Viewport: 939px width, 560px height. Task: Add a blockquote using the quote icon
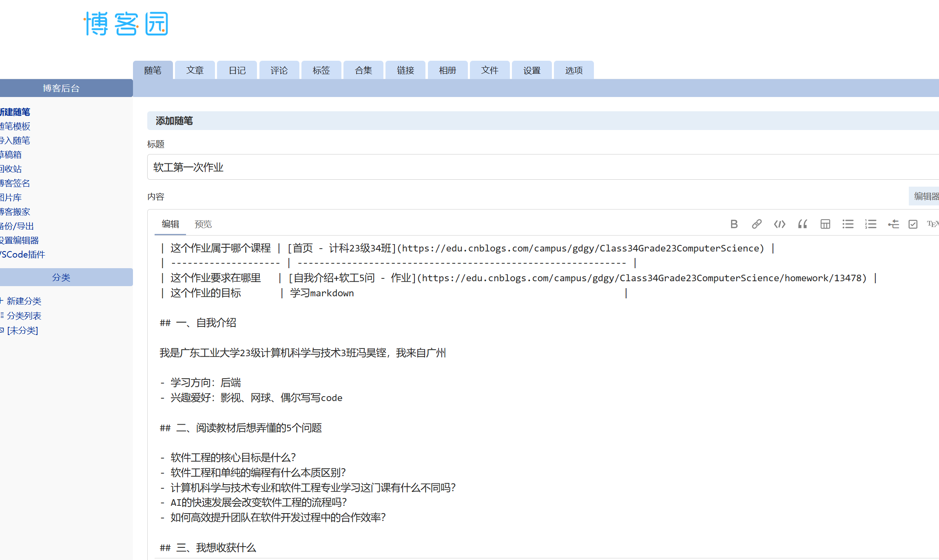(x=802, y=224)
